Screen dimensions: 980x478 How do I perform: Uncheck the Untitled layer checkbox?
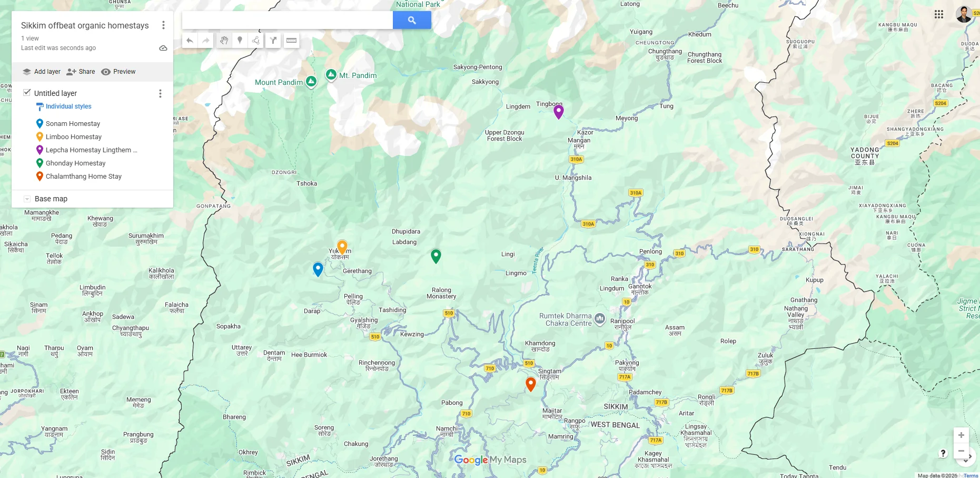[x=27, y=93]
